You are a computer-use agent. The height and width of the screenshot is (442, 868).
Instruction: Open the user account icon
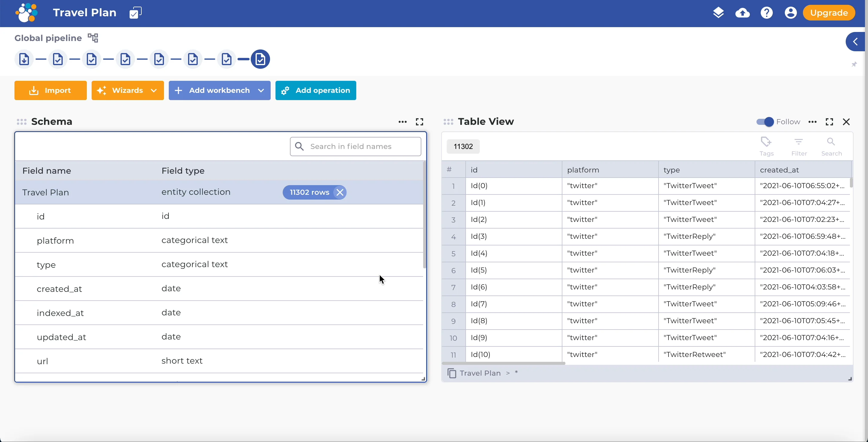[x=791, y=13]
